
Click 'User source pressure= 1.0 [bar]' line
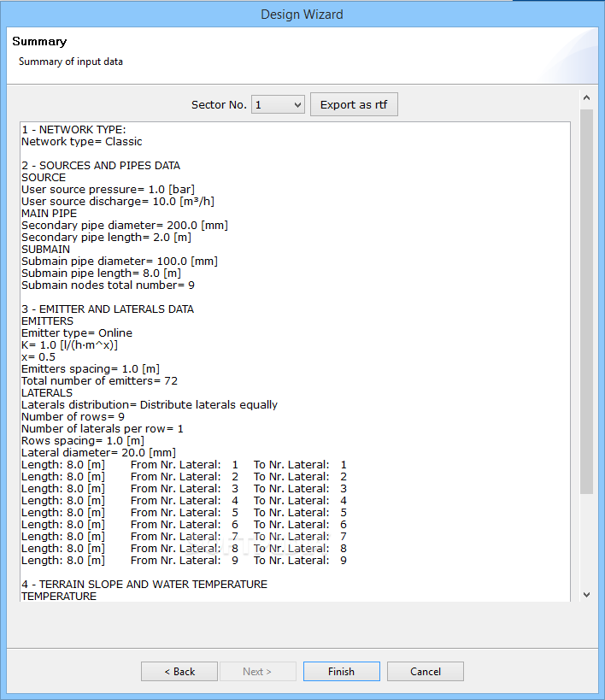(x=108, y=189)
